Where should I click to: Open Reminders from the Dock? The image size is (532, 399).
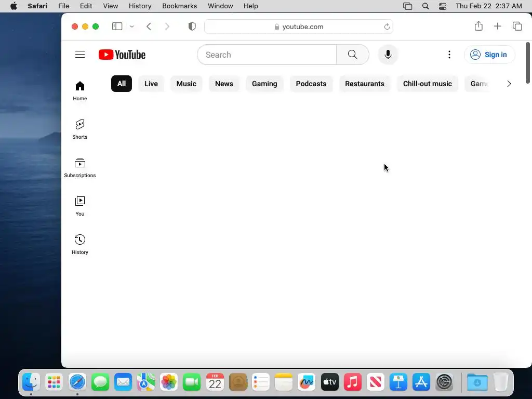[261, 382]
